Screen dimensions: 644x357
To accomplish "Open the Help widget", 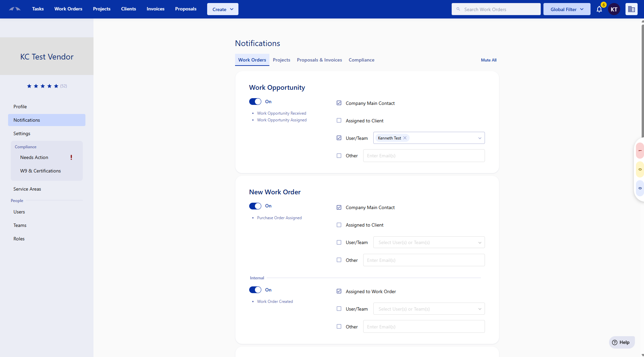I will coord(621,342).
